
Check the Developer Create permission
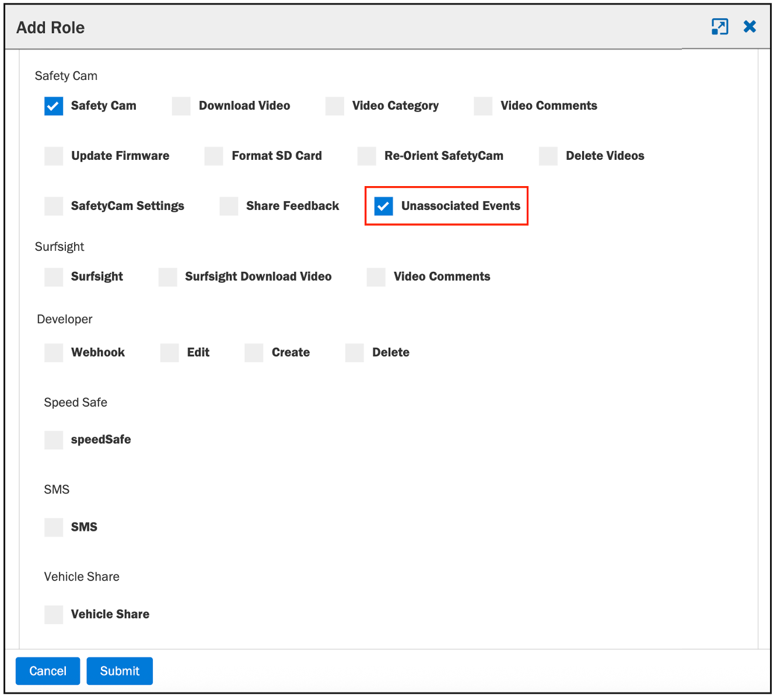[x=254, y=353]
